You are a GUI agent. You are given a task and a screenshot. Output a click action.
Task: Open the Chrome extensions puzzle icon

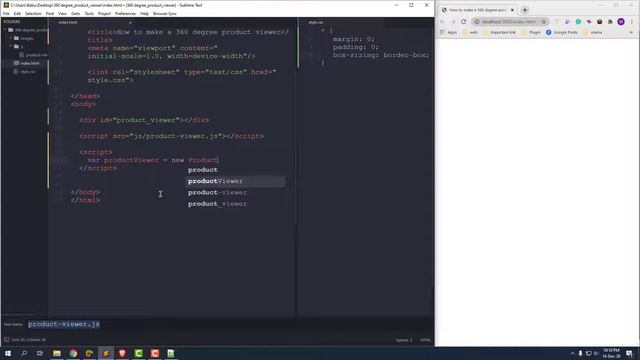tap(610, 22)
